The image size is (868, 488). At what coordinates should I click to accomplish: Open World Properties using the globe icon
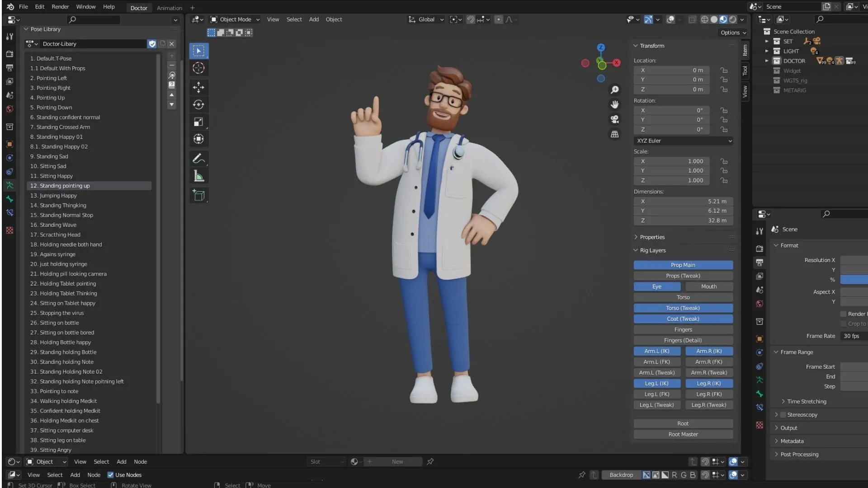tap(759, 304)
